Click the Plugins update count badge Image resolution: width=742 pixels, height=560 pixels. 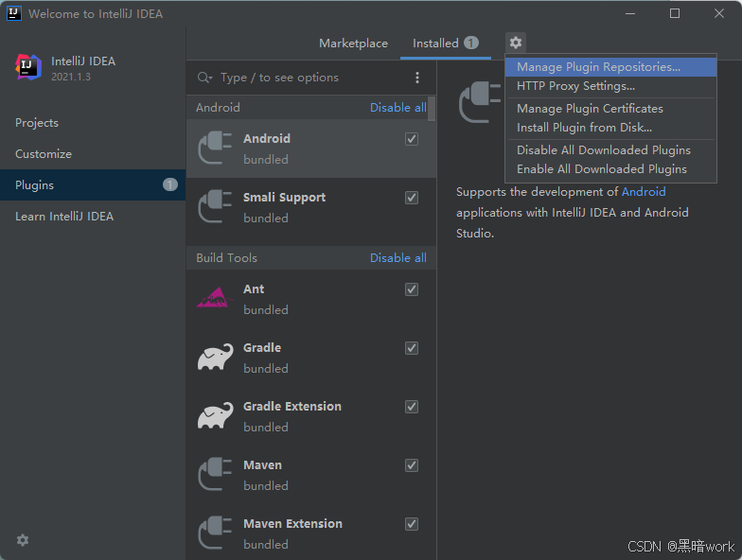point(170,184)
